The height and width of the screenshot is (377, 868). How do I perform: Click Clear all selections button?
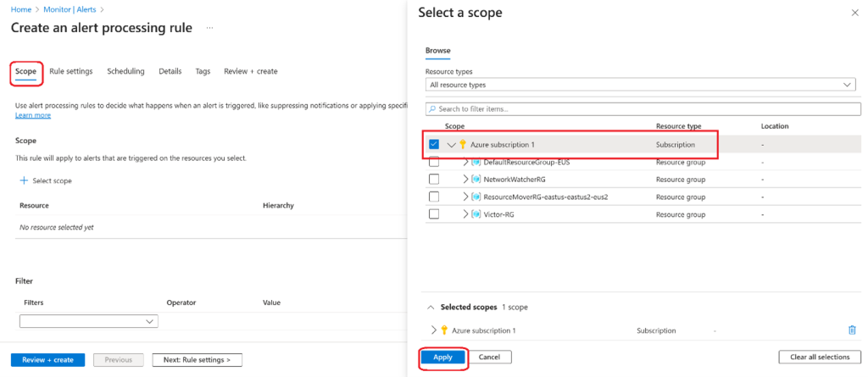820,357
